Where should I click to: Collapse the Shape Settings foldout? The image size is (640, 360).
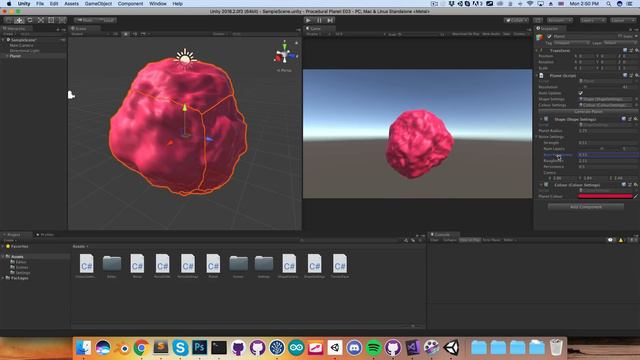(541, 119)
